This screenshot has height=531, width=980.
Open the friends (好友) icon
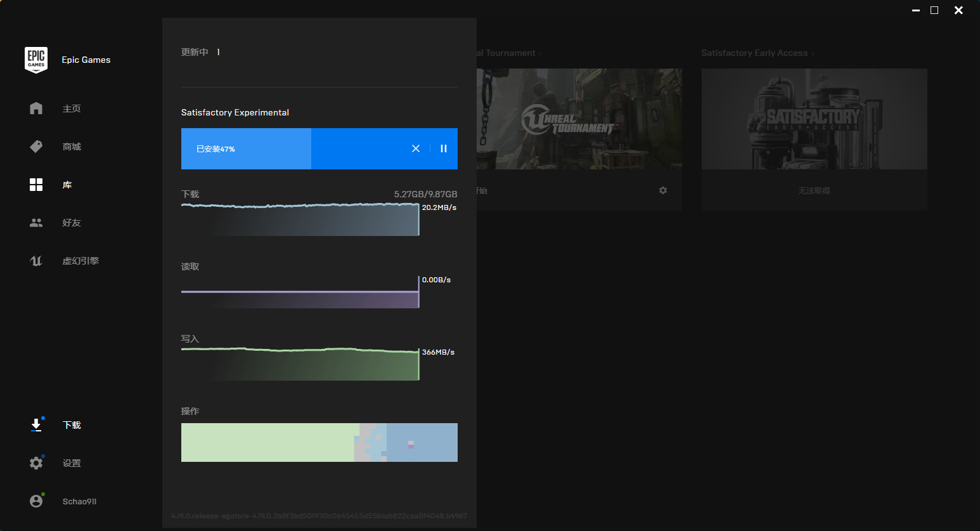(36, 223)
